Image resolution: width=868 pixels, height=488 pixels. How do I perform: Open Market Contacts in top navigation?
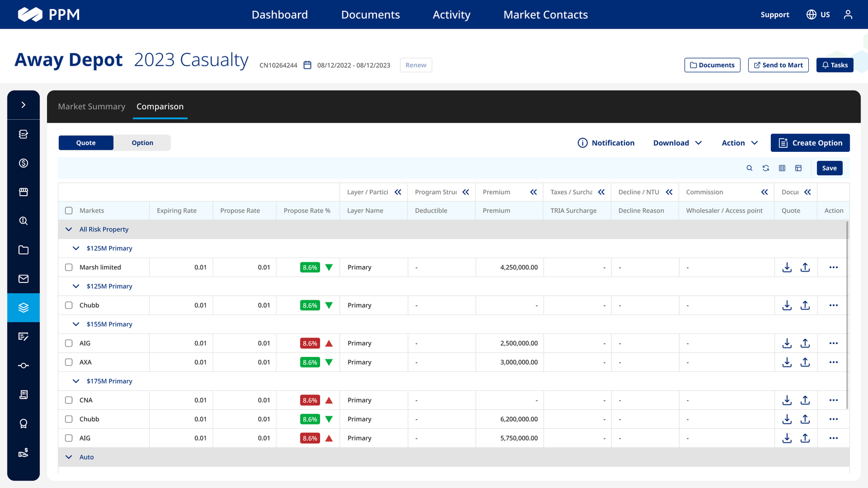(545, 15)
